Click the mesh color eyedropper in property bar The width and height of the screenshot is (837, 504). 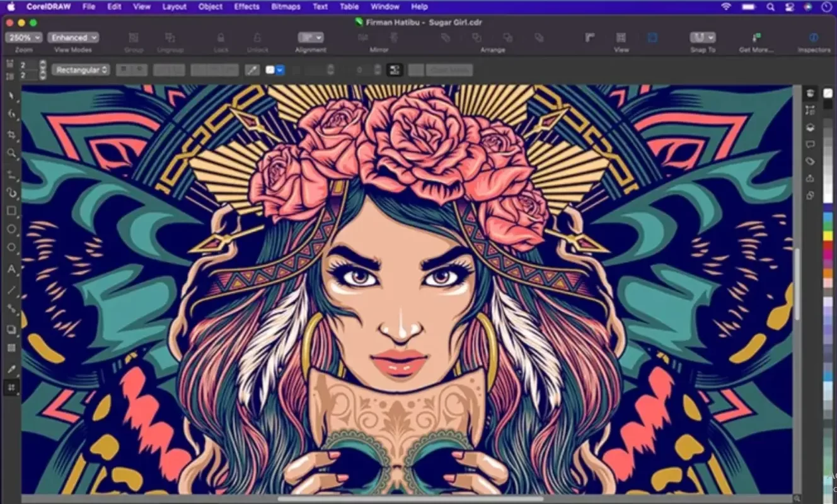252,70
